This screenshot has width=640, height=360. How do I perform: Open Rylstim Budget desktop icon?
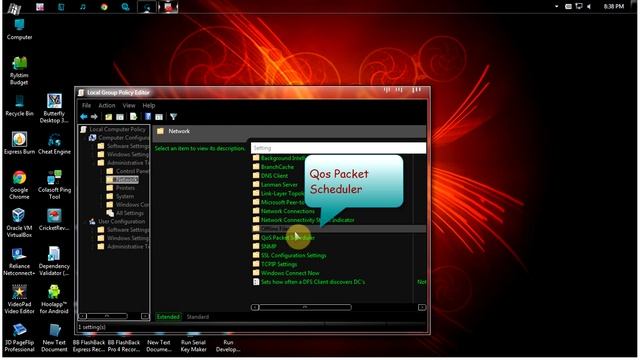pyautogui.click(x=19, y=71)
